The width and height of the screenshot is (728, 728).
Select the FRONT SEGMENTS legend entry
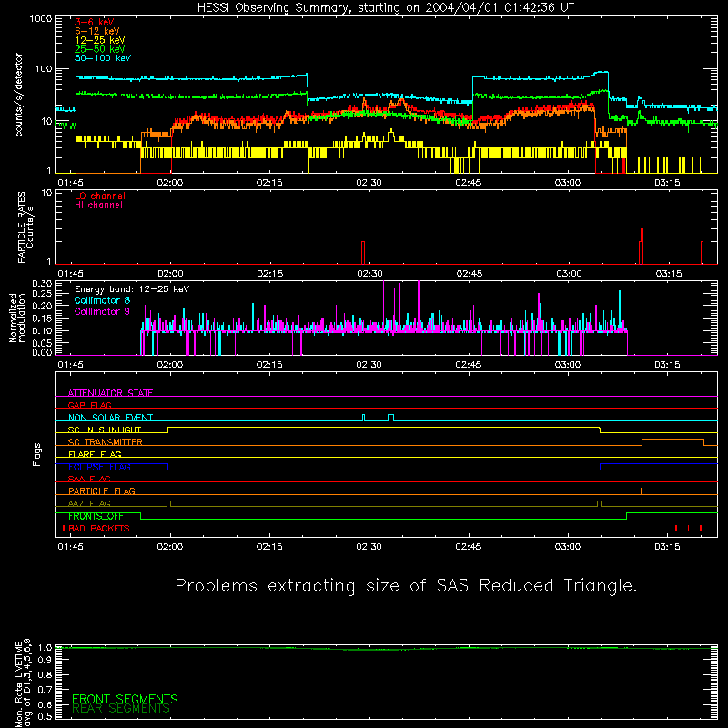[x=125, y=699]
